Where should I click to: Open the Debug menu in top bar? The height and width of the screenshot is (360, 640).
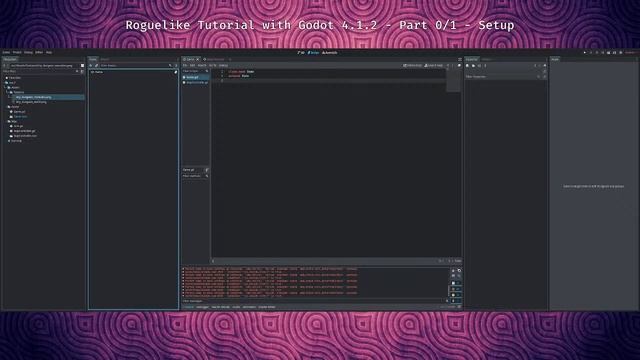[x=28, y=52]
